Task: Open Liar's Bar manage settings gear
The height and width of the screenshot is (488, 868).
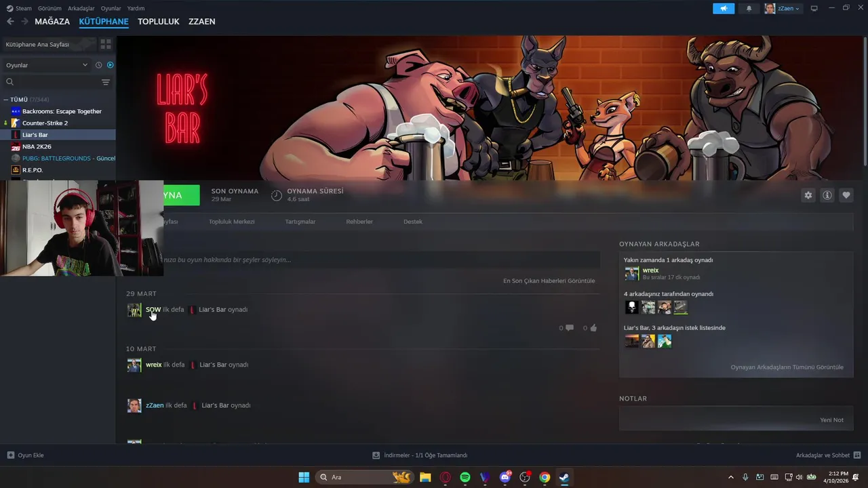Action: point(808,195)
